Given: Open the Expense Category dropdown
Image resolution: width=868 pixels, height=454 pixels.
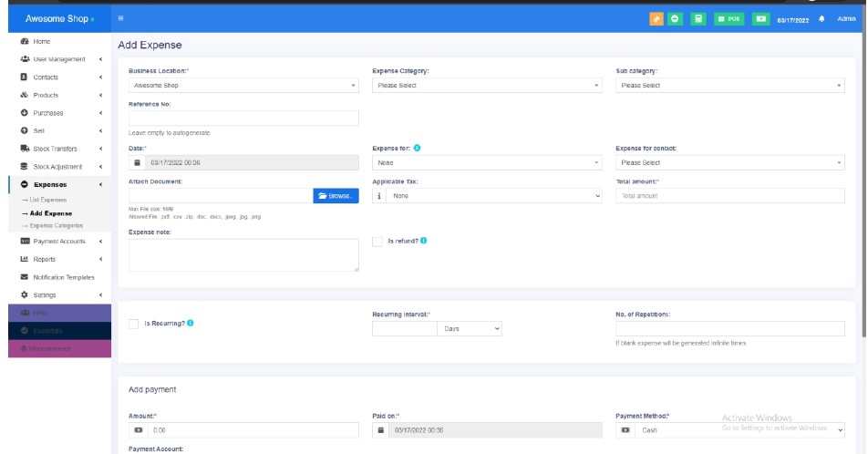Looking at the screenshot, I should tap(487, 86).
